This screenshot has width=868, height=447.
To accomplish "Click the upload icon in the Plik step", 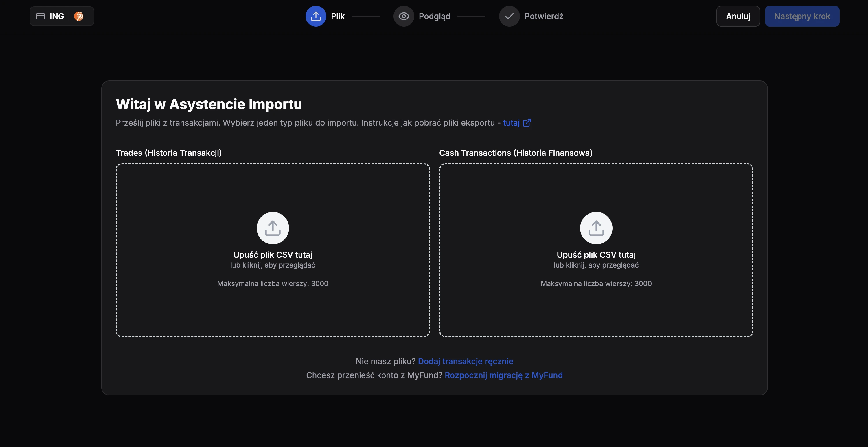I will point(316,16).
